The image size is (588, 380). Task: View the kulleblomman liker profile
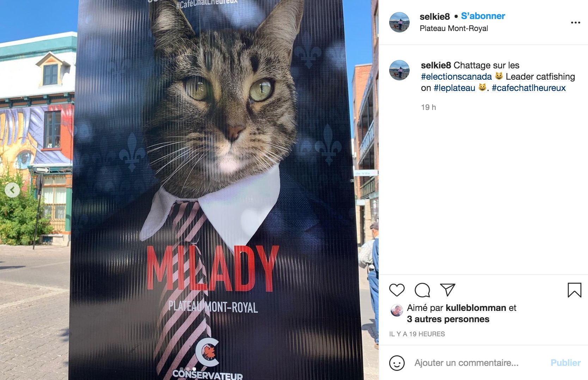pyautogui.click(x=476, y=308)
